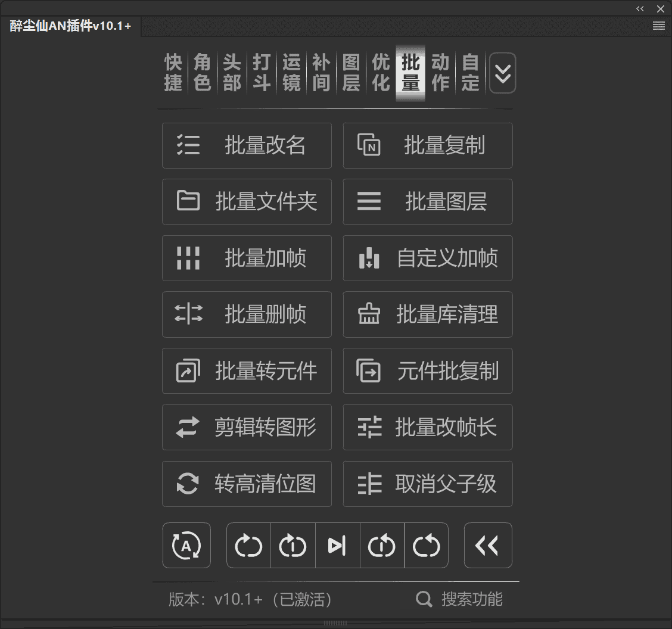672x629 pixels.
Task: Click 转高清位图
Action: (247, 484)
